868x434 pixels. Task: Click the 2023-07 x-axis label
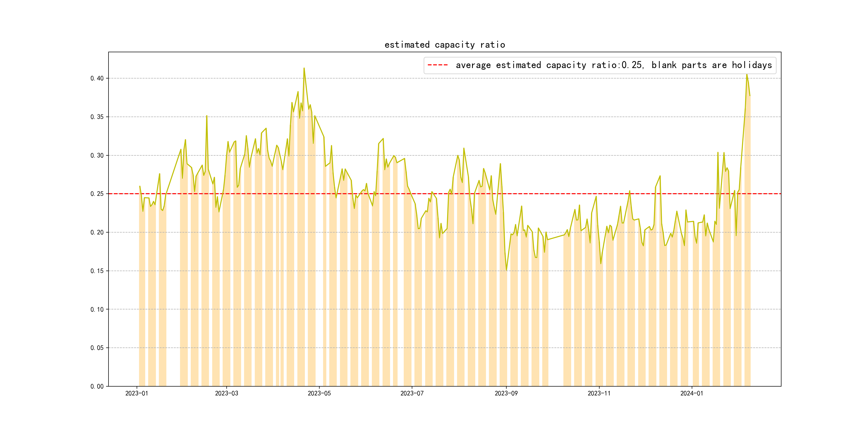coord(412,393)
